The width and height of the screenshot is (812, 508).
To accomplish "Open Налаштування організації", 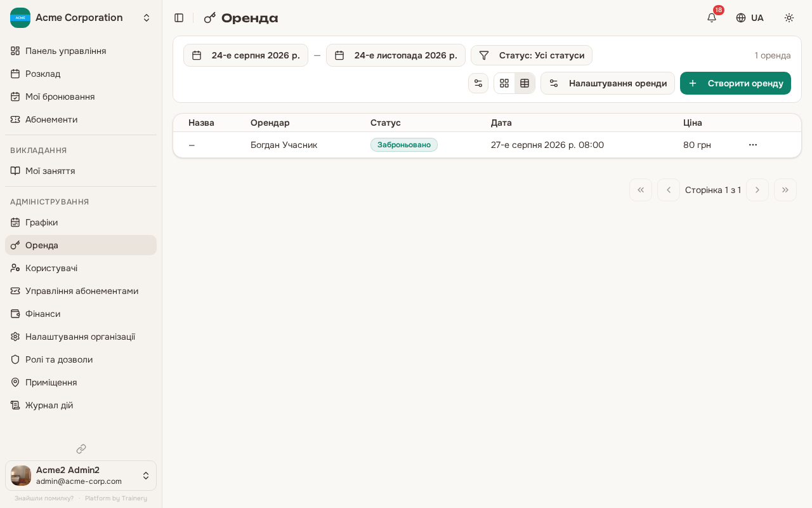I will point(81,337).
